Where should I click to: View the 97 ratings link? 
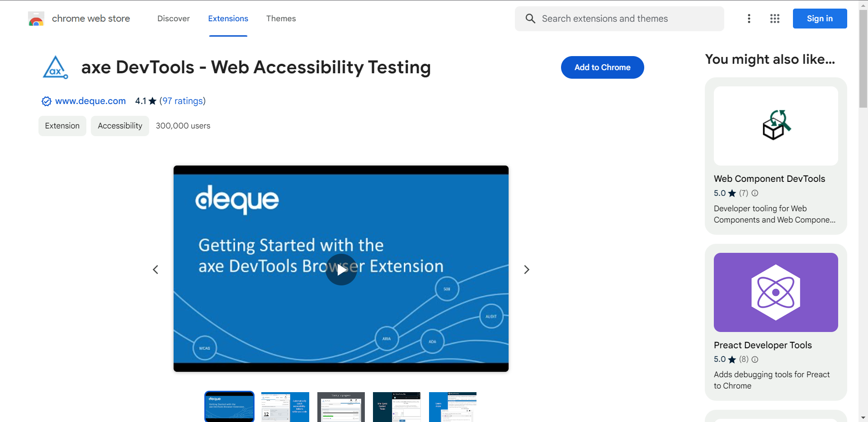182,101
